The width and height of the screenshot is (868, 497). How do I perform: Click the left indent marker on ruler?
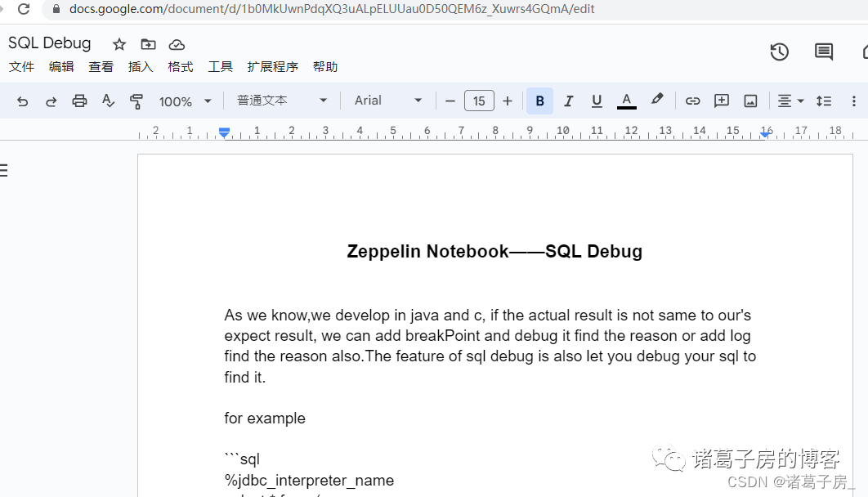coord(224,132)
